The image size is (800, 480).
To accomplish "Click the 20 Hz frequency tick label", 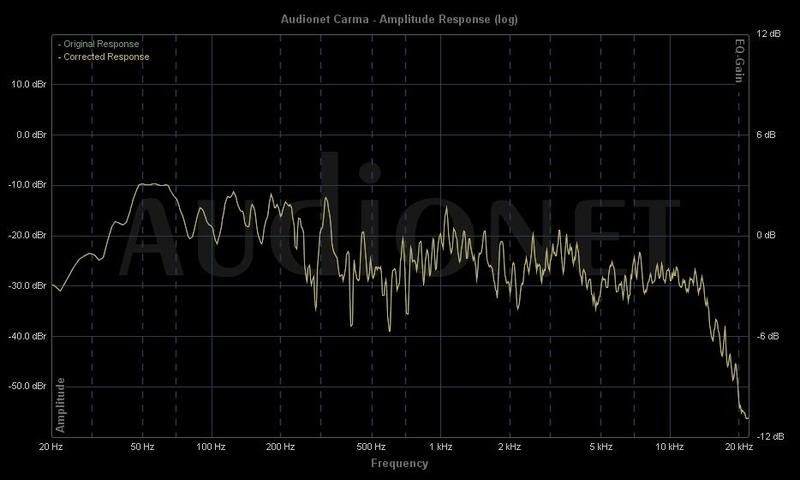I will [52, 446].
